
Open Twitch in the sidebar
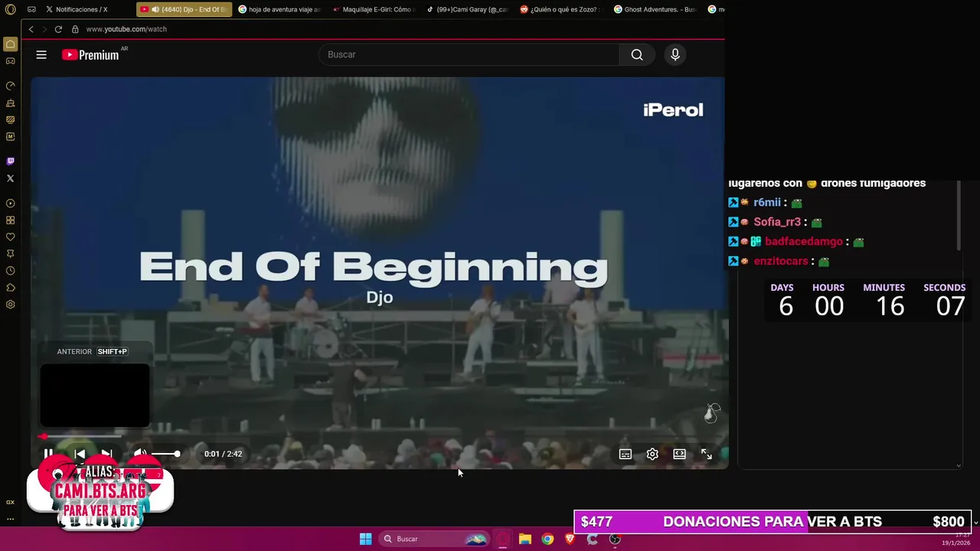(x=10, y=161)
